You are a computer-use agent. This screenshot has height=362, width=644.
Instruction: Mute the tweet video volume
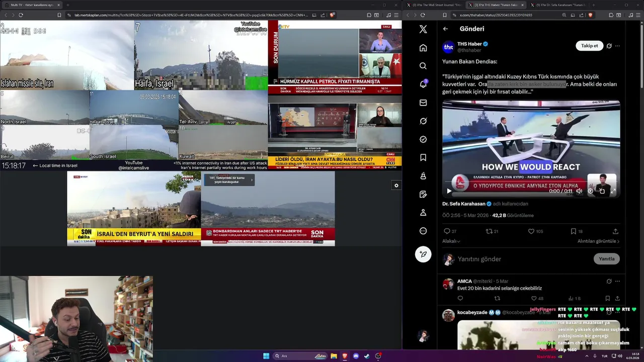[579, 191]
